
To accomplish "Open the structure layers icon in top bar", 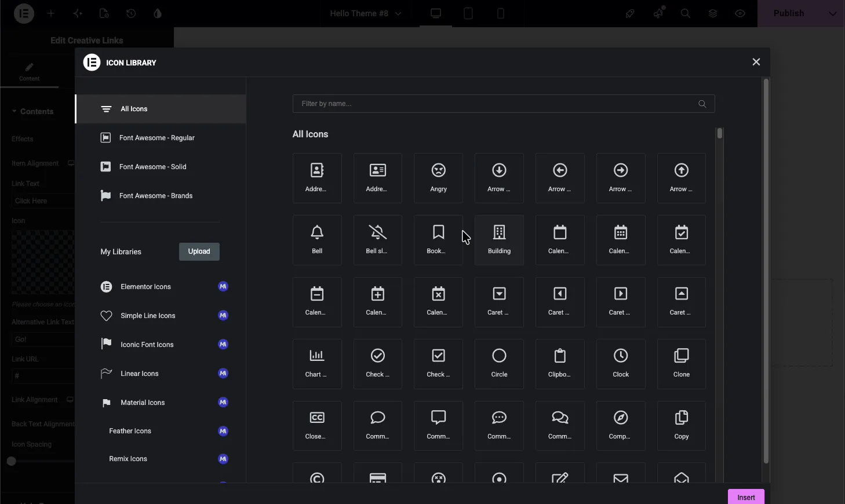I will [x=713, y=13].
